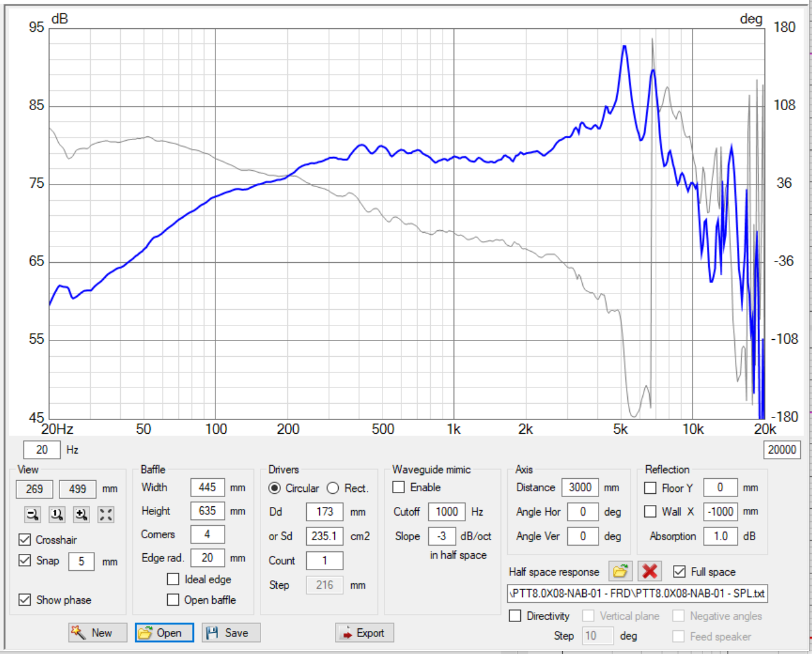Viewport: 812px width, 654px height.
Task: Enable the Open baffle checkbox
Action: click(173, 600)
